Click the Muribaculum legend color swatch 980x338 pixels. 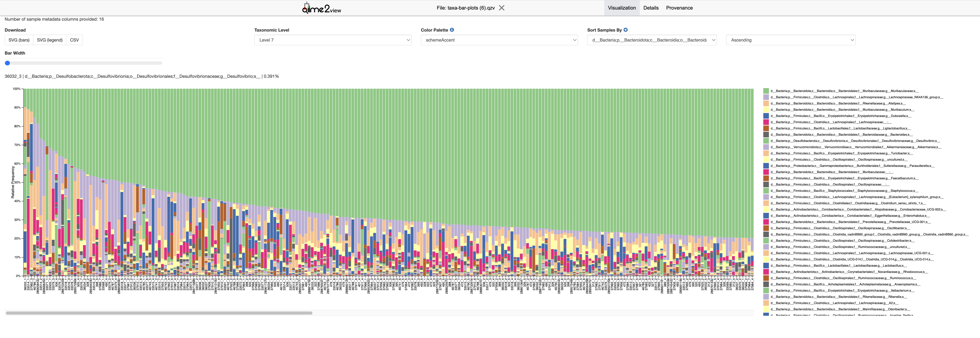pyautogui.click(x=766, y=110)
